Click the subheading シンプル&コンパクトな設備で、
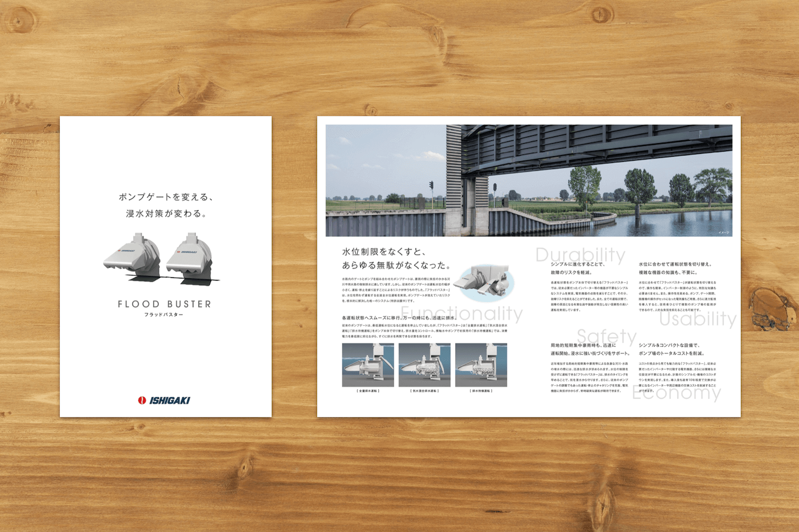 pyautogui.click(x=669, y=345)
